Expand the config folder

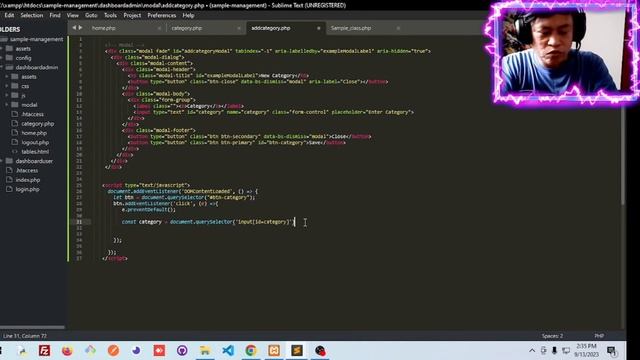tap(2, 58)
